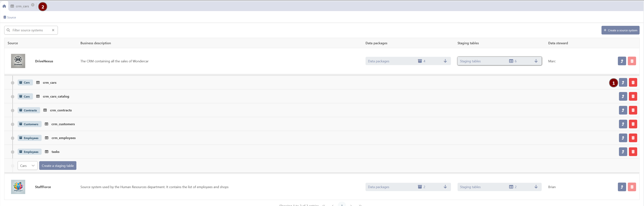Open StaffForce logo thumbnail
644x206 pixels.
coord(18,187)
